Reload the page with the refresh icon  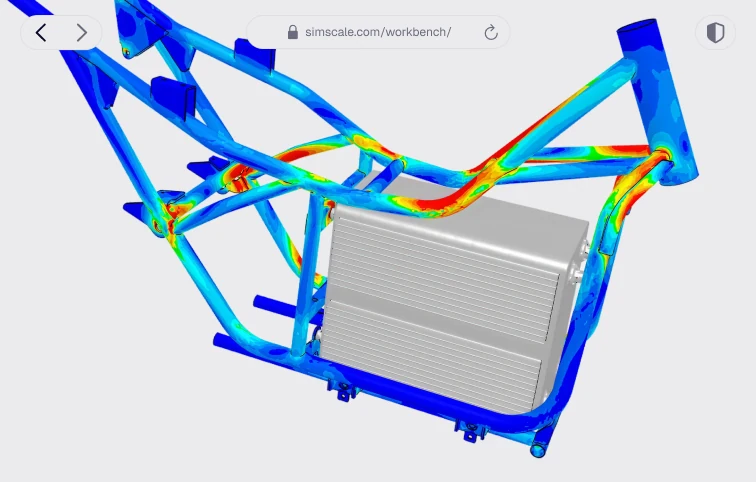(491, 32)
